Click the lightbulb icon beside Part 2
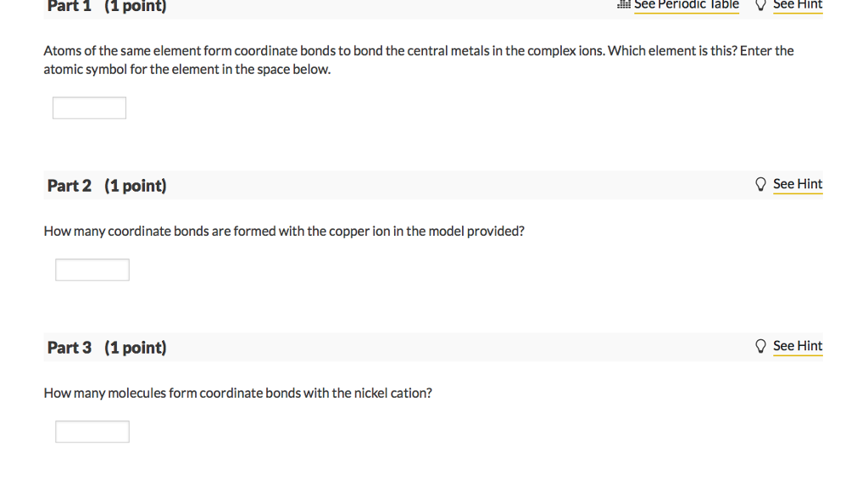Viewport: 868px width, 485px height. tap(760, 184)
